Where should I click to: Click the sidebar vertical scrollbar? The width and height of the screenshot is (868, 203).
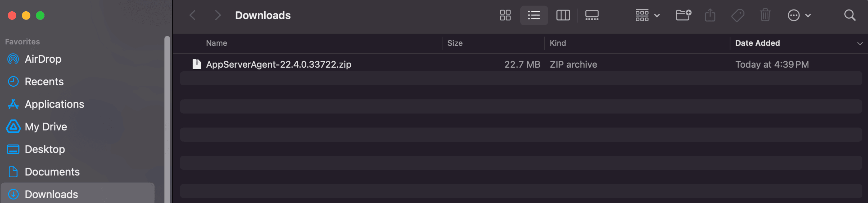coord(167,118)
